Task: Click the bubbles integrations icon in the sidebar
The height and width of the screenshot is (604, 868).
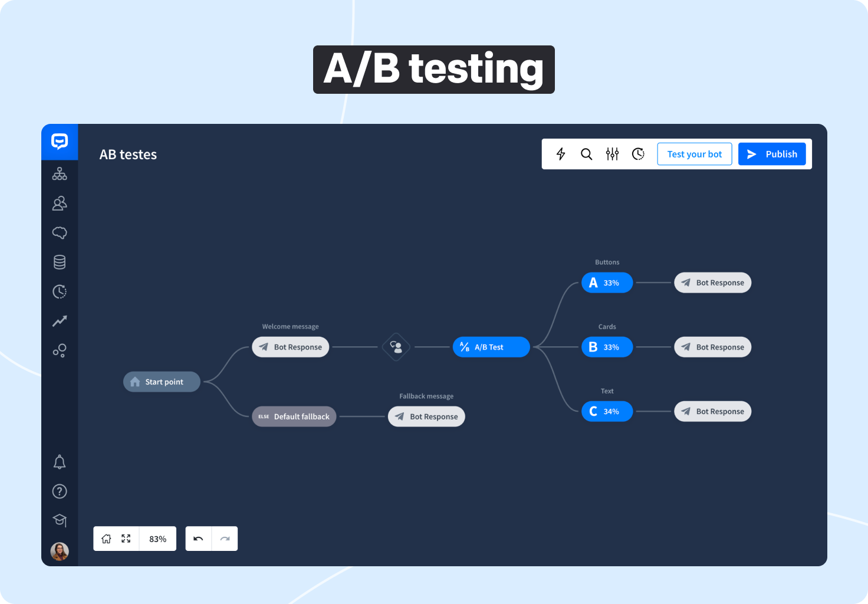Action: (59, 350)
